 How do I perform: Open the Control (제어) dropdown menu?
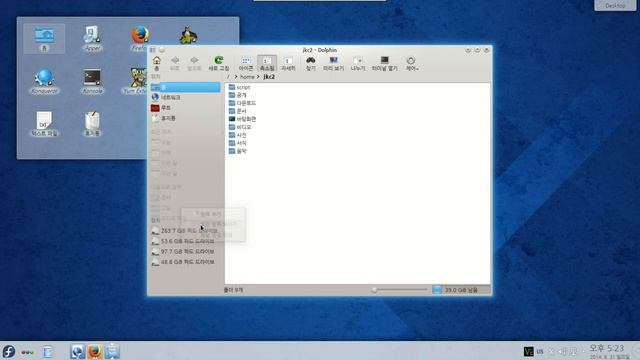pyautogui.click(x=411, y=63)
